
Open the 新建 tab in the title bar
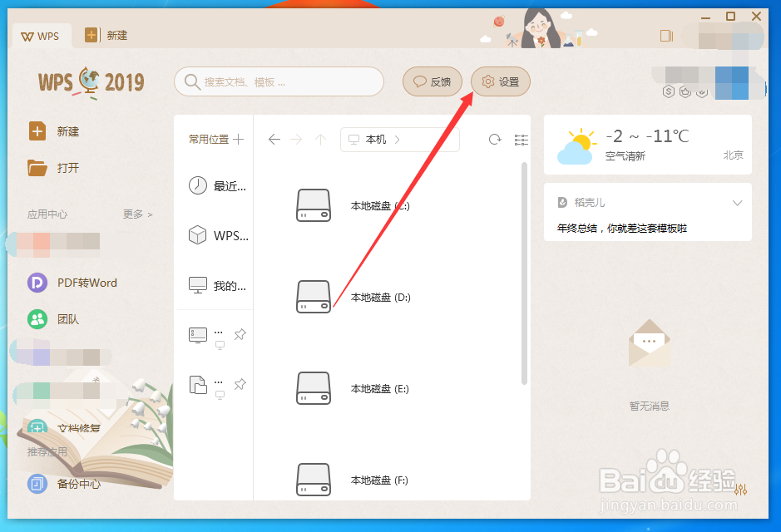(x=106, y=36)
